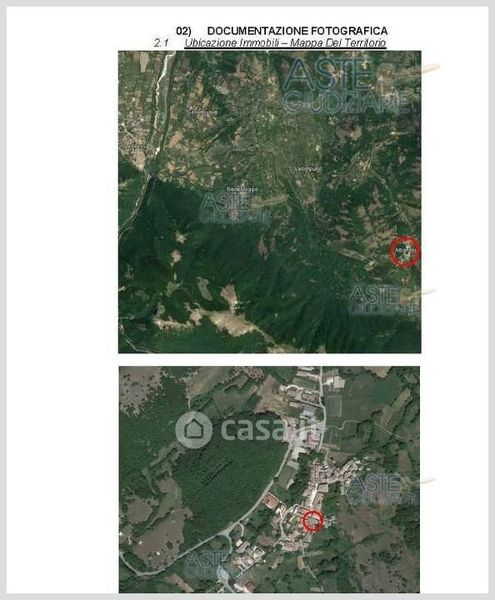Open the Ubicazione Immobili – Mappa Del Territorio heading
The height and width of the screenshot is (600, 495).
(x=285, y=43)
